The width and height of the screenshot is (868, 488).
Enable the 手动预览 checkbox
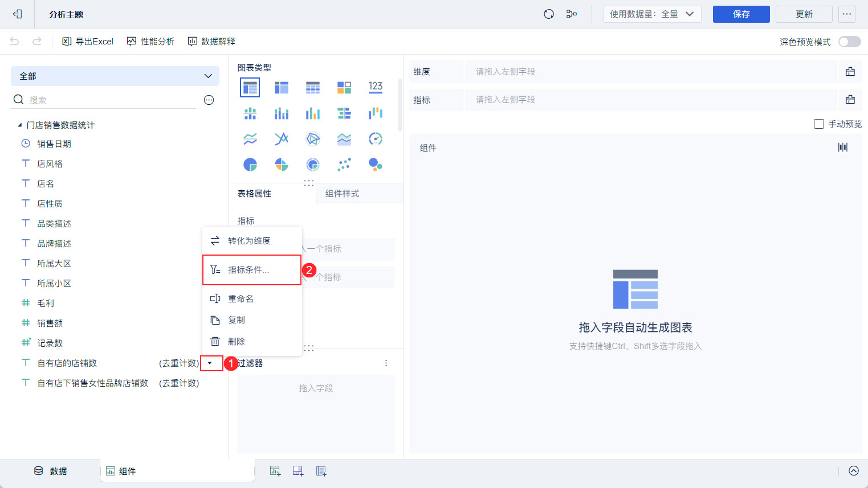click(819, 124)
